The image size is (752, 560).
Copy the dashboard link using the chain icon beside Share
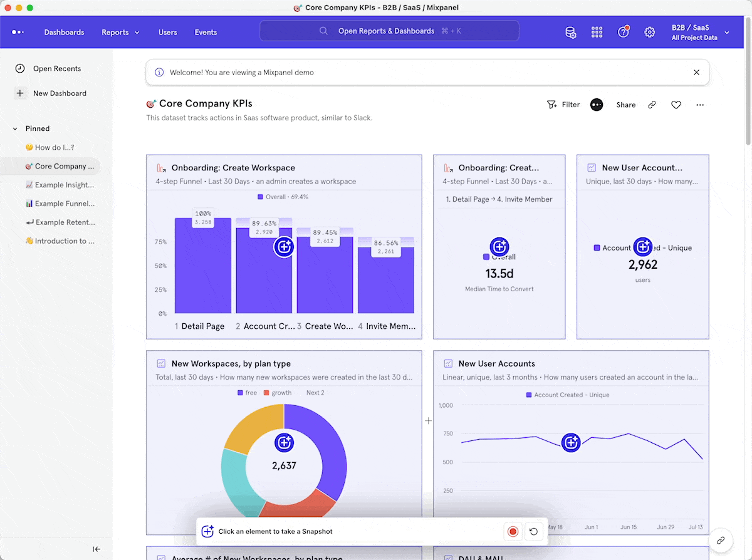click(652, 105)
